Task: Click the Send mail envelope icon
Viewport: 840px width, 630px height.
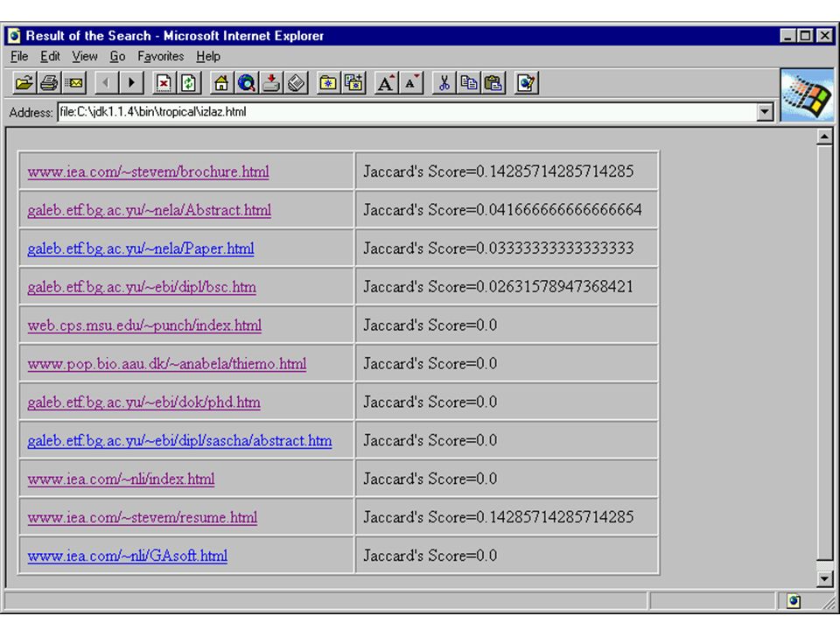Action: point(74,83)
